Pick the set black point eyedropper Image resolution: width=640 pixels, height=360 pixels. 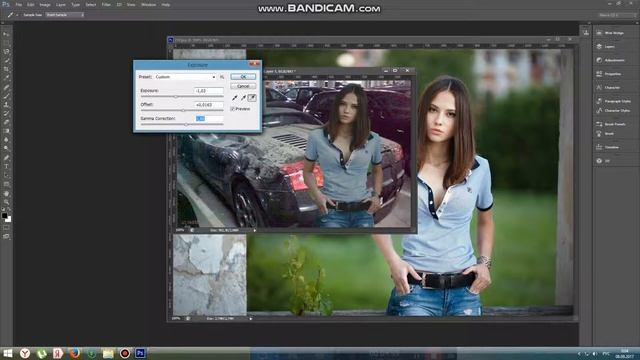click(x=235, y=98)
